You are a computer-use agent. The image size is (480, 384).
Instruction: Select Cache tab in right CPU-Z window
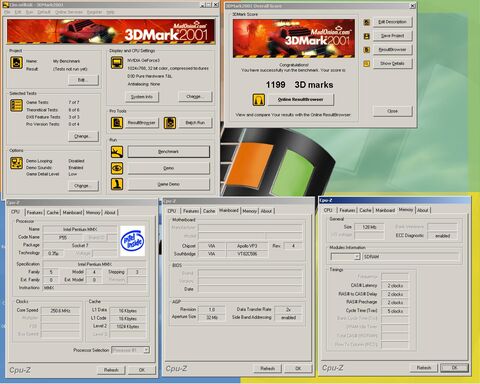[365, 210]
